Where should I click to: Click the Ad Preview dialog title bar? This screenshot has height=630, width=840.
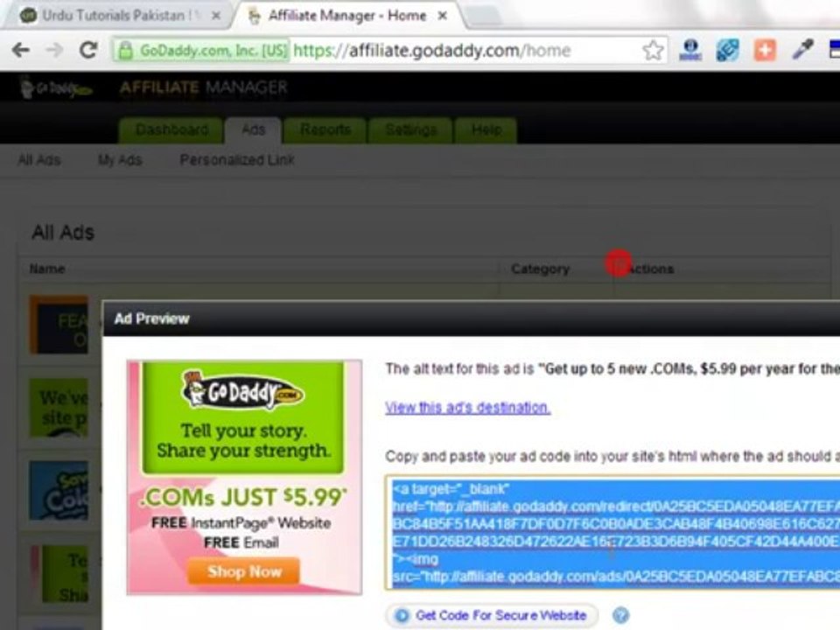click(x=472, y=319)
